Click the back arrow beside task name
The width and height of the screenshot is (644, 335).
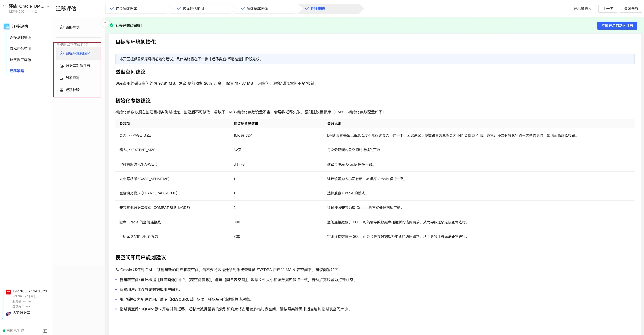coord(5,6)
